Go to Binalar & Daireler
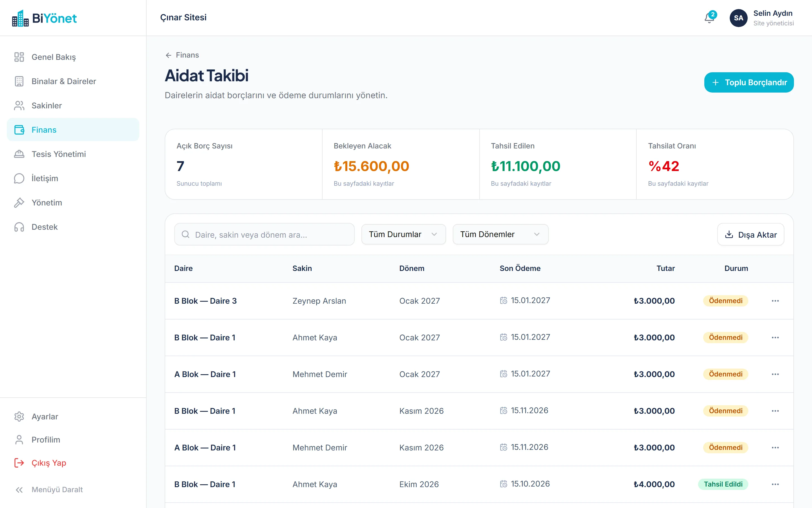This screenshot has width=812, height=508. pyautogui.click(x=73, y=81)
